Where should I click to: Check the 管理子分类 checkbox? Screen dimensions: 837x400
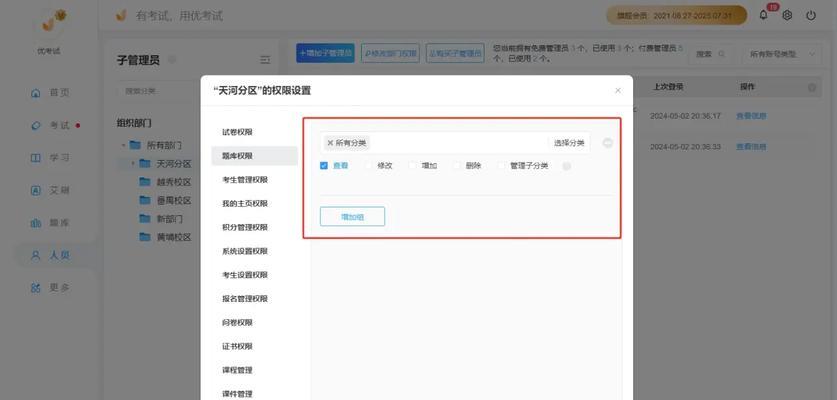[x=501, y=166]
